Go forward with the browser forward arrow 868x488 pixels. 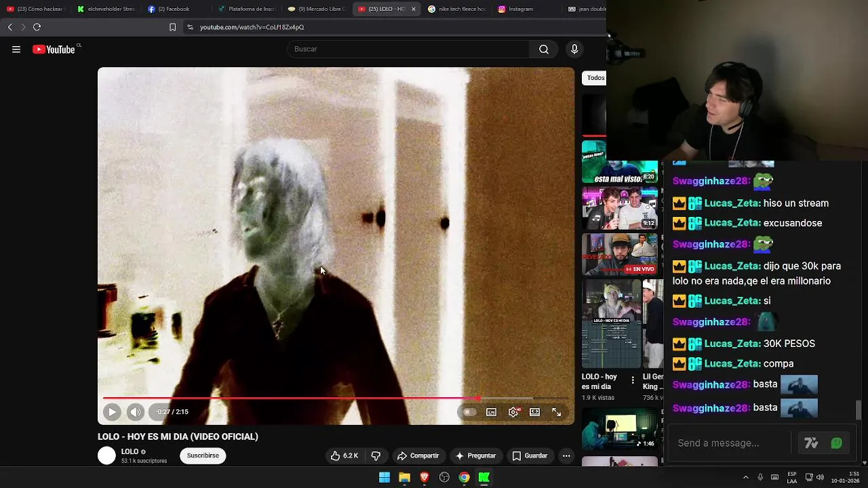pos(23,27)
